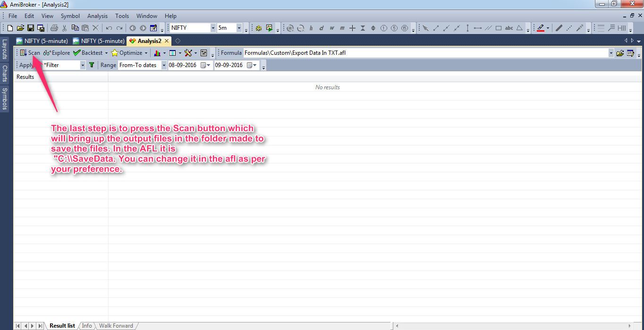This screenshot has height=330, width=644.
Task: Select the parallel lines tool
Action: tap(488, 28)
